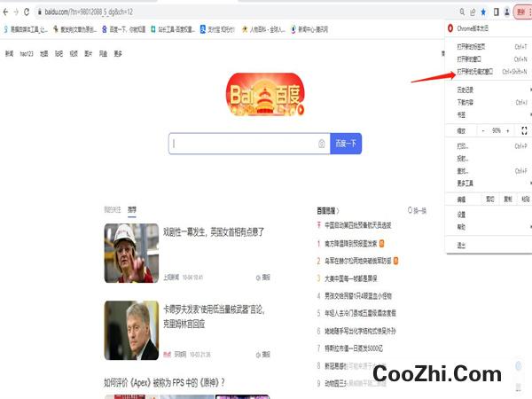Select 打开新的标签页 (Ctrl+T) menu item
The width and height of the screenshot is (532, 399).
[489, 46]
